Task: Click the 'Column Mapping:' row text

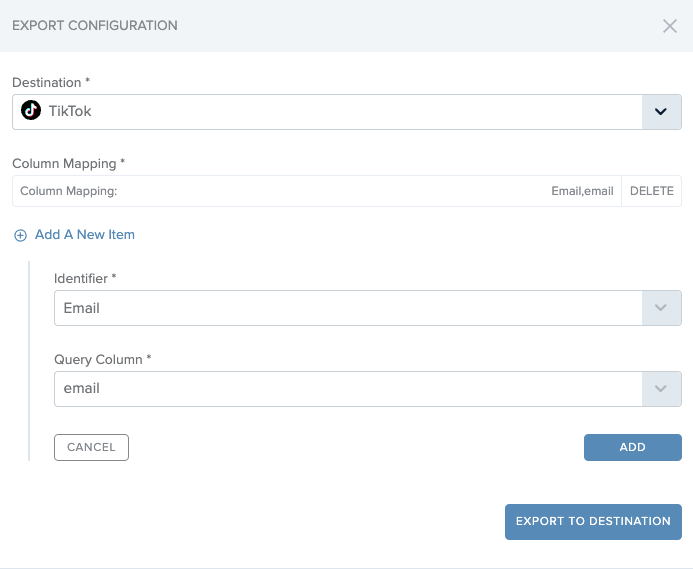Action: [x=69, y=191]
